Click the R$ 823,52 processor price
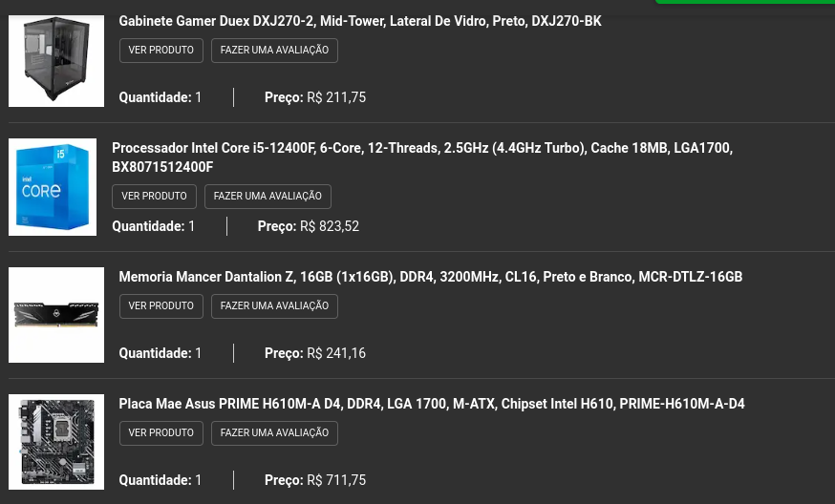The width and height of the screenshot is (835, 504). 330,226
